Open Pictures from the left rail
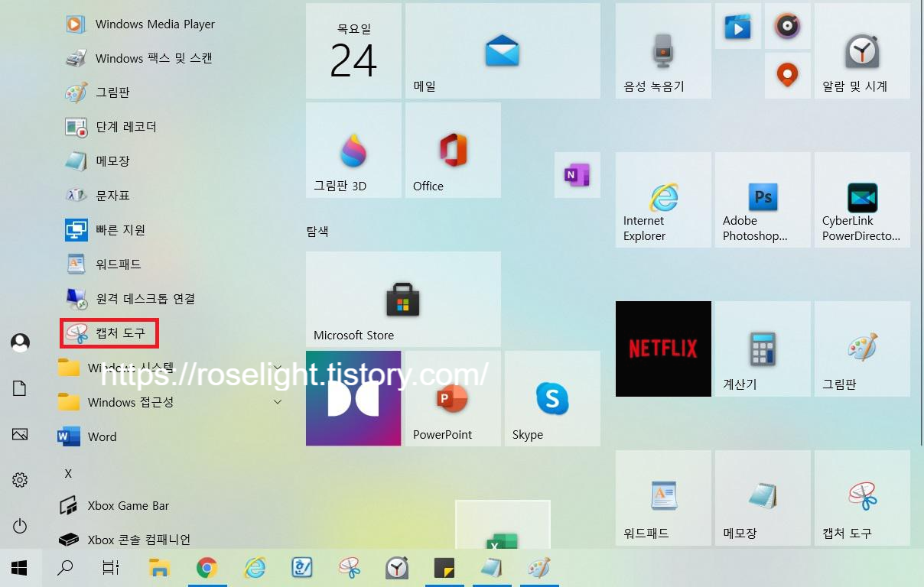 coord(20,435)
